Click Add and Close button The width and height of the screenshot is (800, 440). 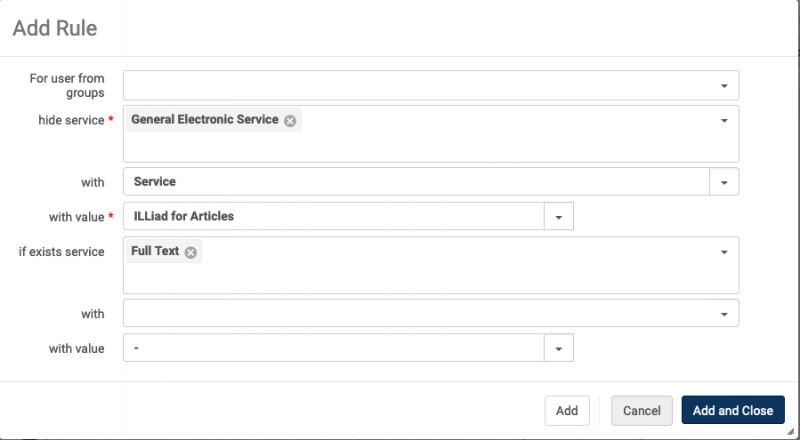pyautogui.click(x=733, y=410)
